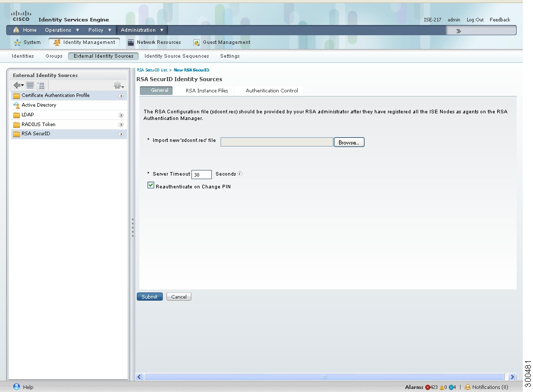The image size is (533, 392).
Task: Click the LDAP folder icon
Action: pyautogui.click(x=17, y=115)
